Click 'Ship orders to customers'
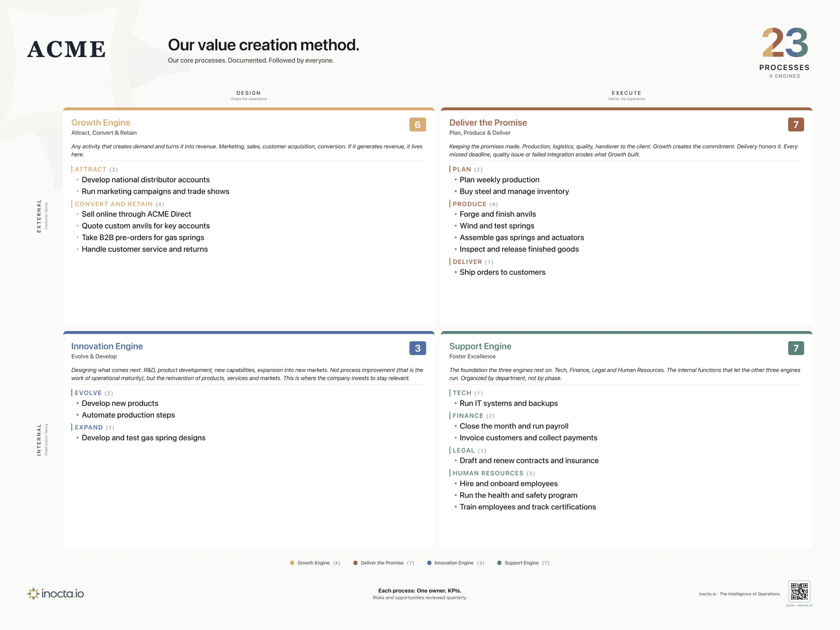The image size is (840, 630). coord(502,272)
